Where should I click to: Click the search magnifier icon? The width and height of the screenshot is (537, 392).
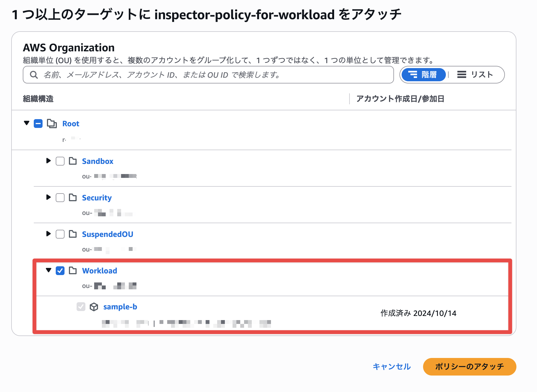point(34,75)
